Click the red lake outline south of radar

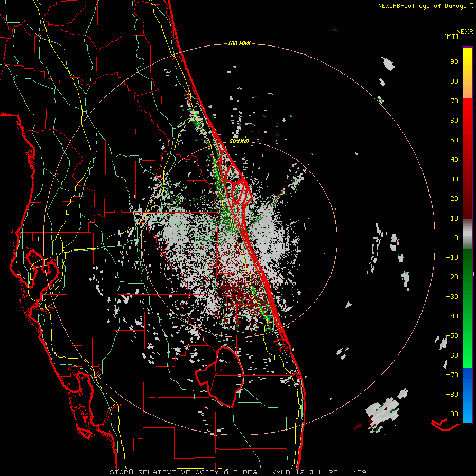pos(221,377)
